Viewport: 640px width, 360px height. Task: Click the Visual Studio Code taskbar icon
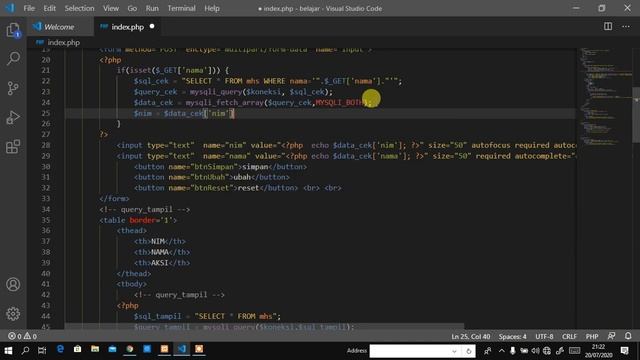click(x=182, y=349)
